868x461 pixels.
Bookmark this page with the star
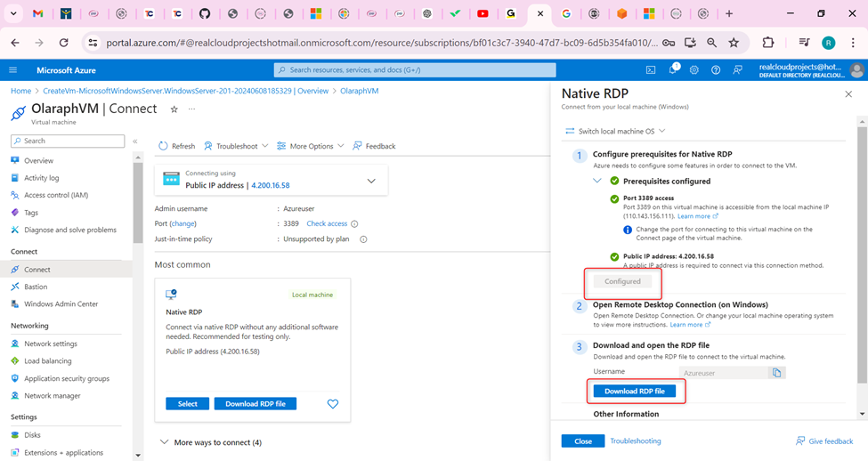point(734,43)
